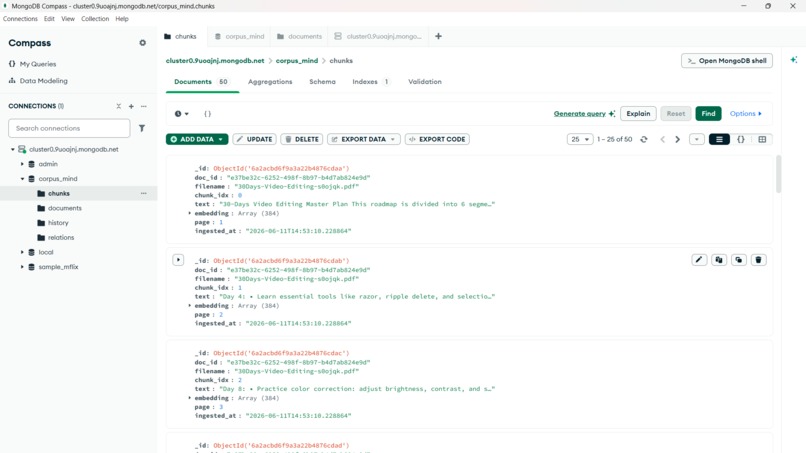
Task: Open the Collection menu
Action: (x=95, y=19)
